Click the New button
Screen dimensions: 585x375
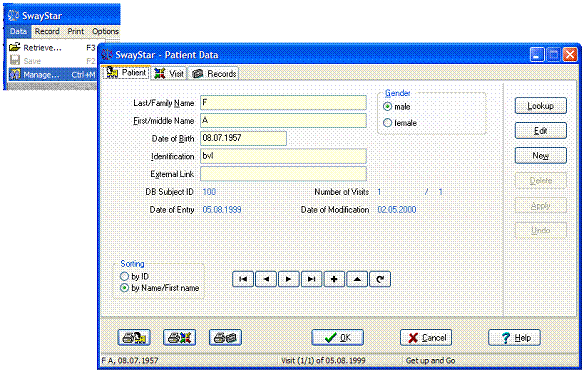[x=541, y=156]
